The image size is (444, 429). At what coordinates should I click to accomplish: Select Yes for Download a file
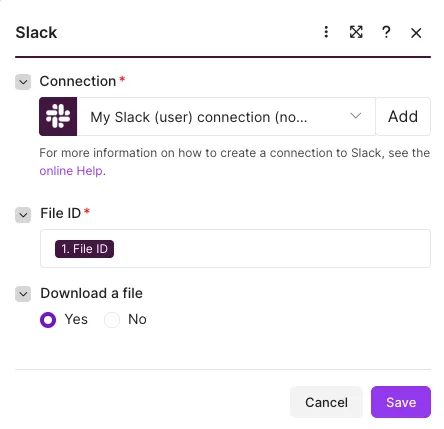coord(48,320)
